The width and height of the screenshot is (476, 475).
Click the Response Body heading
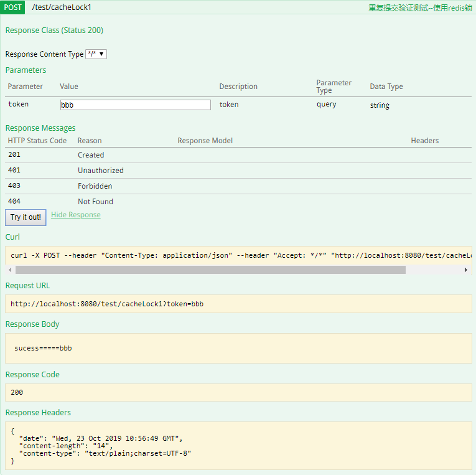32,324
